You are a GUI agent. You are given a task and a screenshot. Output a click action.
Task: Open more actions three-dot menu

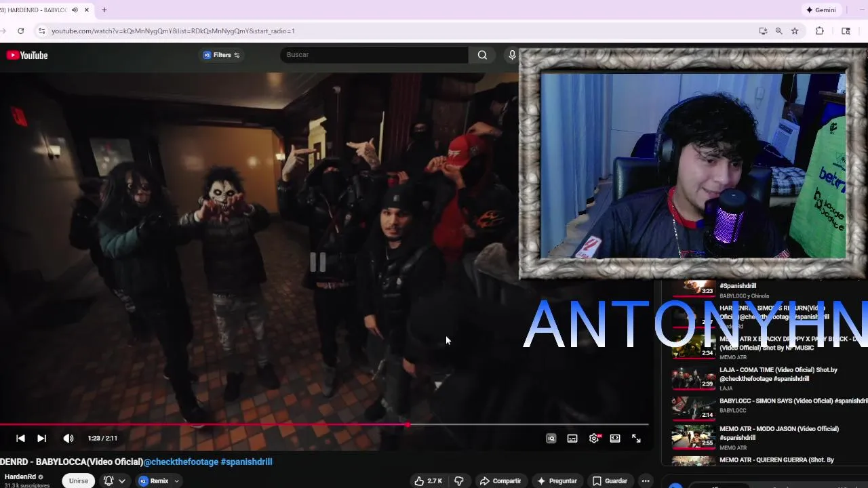646,481
